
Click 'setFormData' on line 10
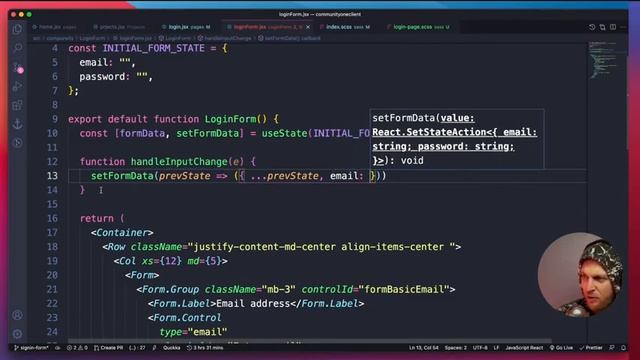[x=207, y=133]
